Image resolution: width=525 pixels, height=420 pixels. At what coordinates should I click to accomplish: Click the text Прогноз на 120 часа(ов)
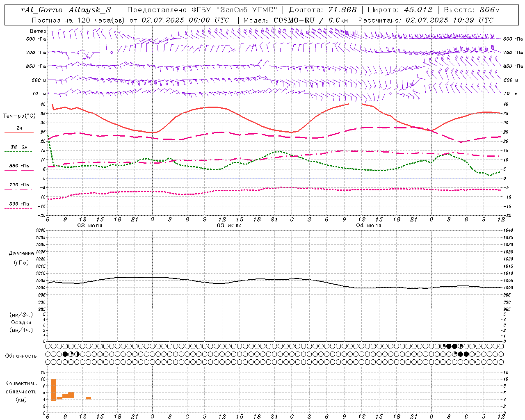coord(79,20)
